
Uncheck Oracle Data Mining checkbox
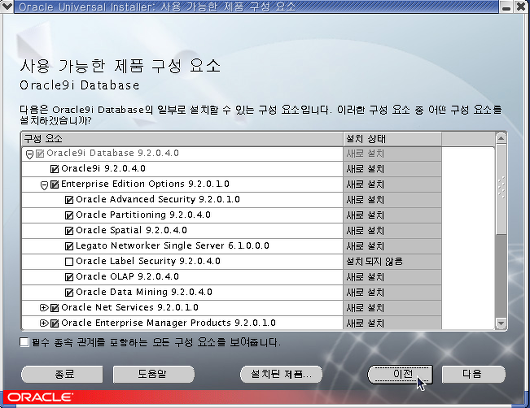69,293
